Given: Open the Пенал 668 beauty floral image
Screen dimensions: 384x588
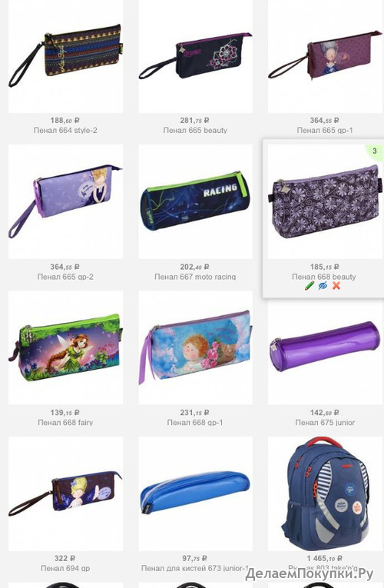Looking at the screenshot, I should (x=325, y=201).
